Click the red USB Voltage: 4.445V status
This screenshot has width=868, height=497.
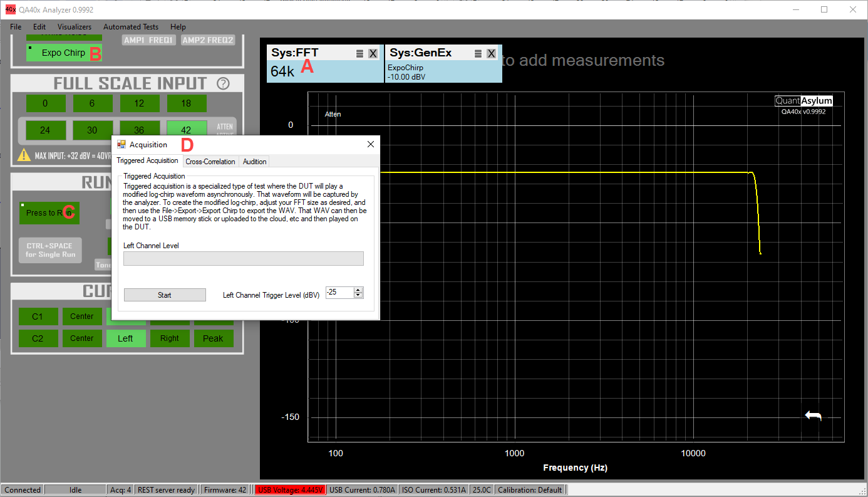(x=289, y=490)
